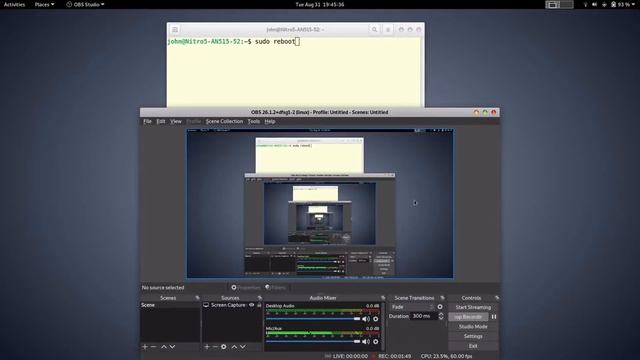
Task: Click clock date in top bar
Action: click(320, 4)
